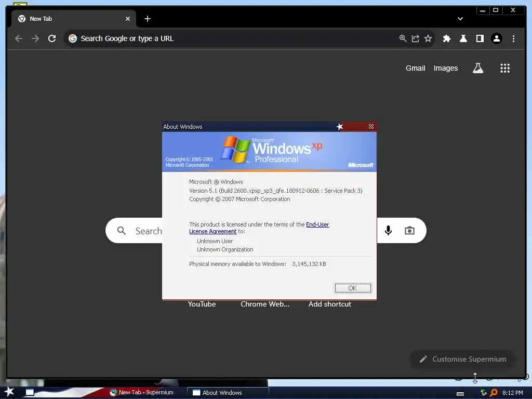Close the New Tab tab
This screenshot has width=532, height=399.
pyautogui.click(x=128, y=19)
